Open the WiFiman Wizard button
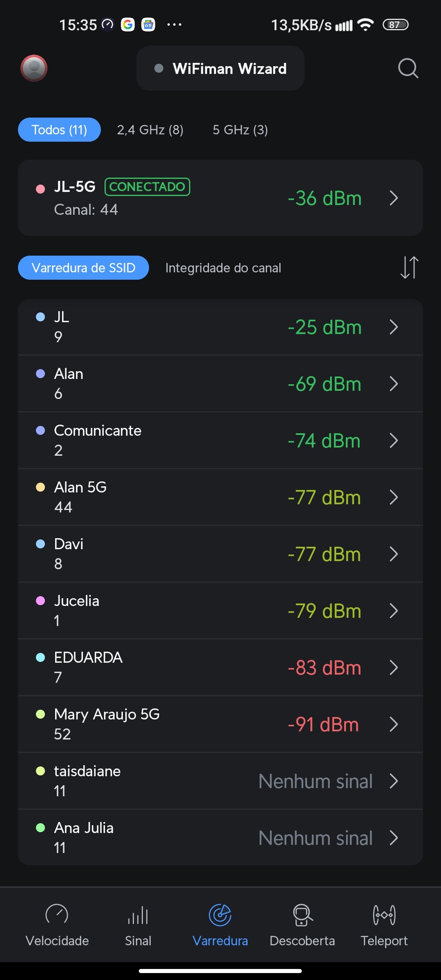 (x=220, y=68)
